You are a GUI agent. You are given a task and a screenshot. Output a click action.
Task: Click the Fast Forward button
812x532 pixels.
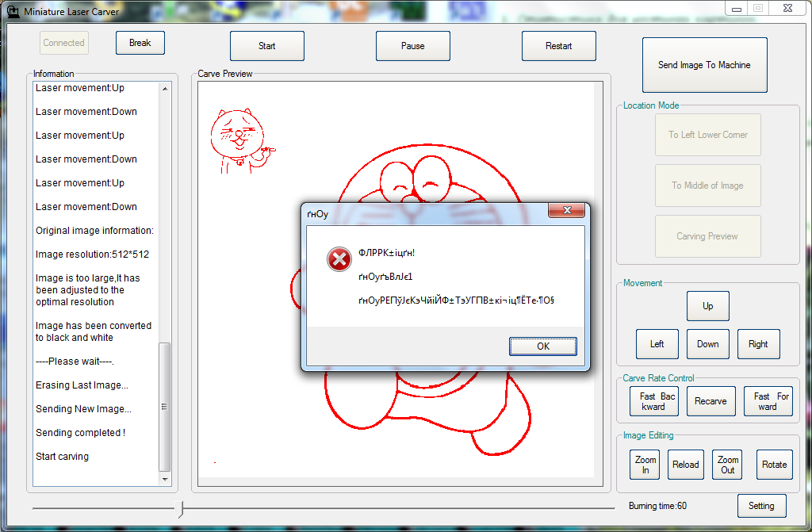768,401
